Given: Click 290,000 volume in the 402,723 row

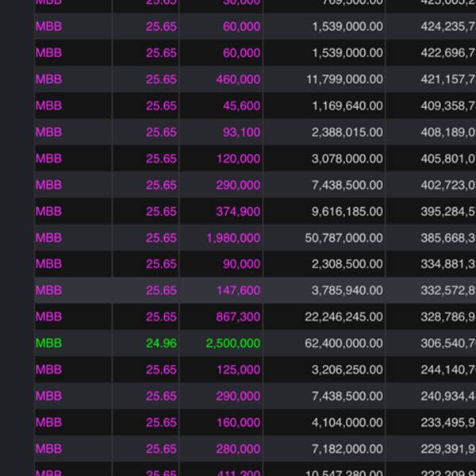Looking at the screenshot, I should coord(238,185).
